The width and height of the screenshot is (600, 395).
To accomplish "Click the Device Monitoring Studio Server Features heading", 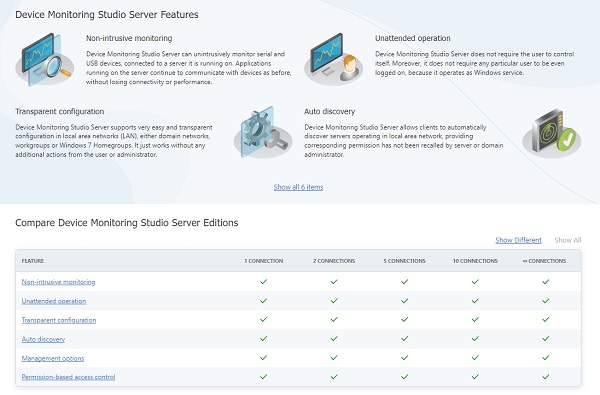I will [x=107, y=15].
